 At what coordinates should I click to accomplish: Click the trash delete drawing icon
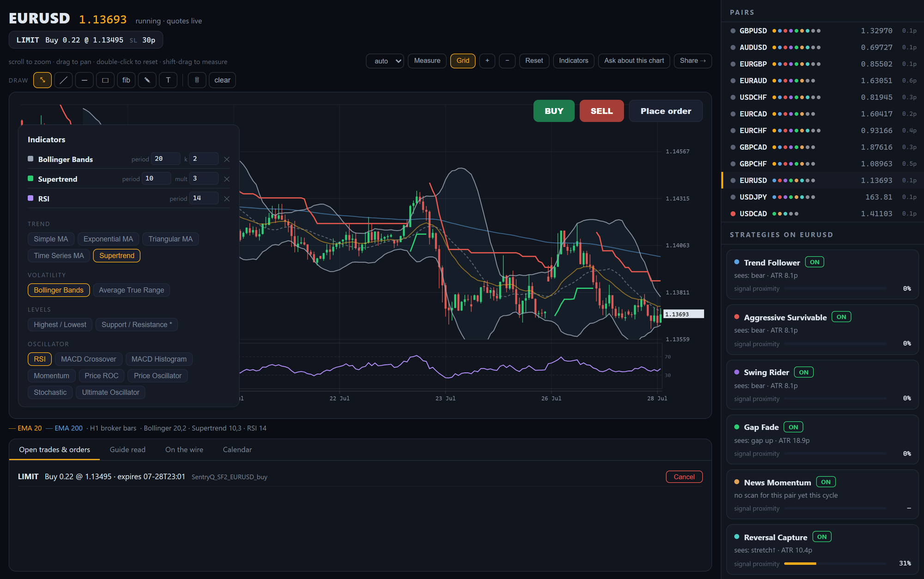[197, 80]
